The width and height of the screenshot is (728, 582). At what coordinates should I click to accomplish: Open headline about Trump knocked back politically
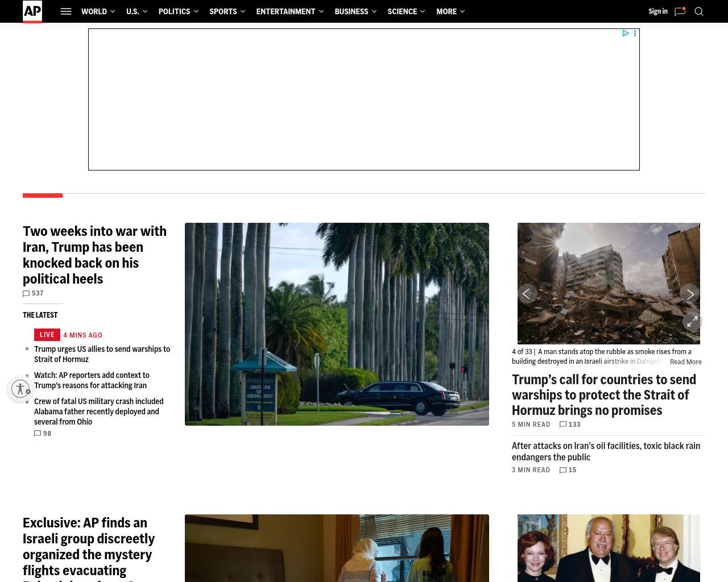click(94, 255)
